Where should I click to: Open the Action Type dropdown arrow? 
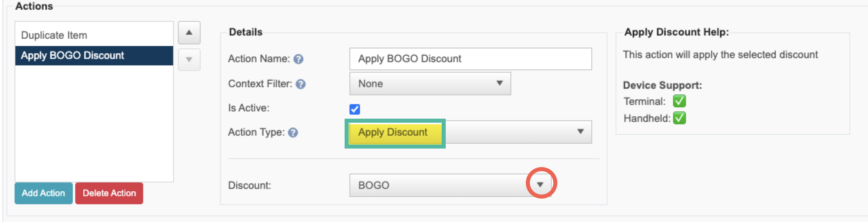pyautogui.click(x=580, y=132)
